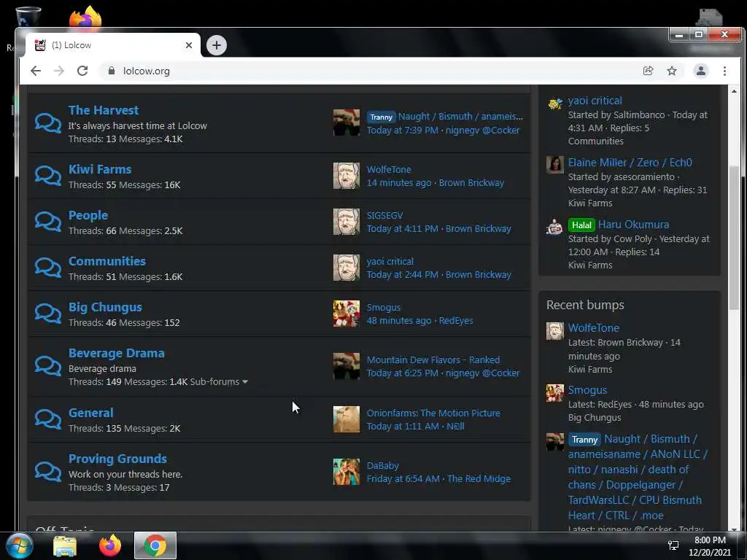Open the Big Chungus forum
This screenshot has height=560, width=747.
tap(105, 307)
